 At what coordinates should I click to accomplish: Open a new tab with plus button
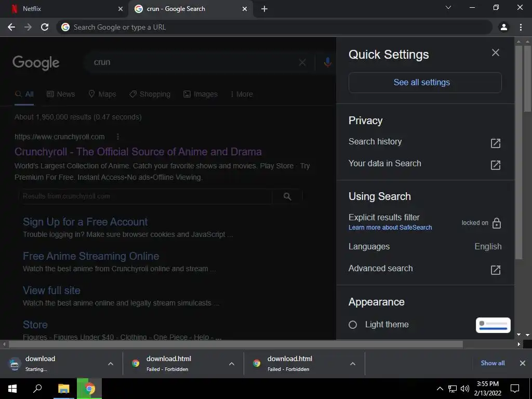(264, 9)
